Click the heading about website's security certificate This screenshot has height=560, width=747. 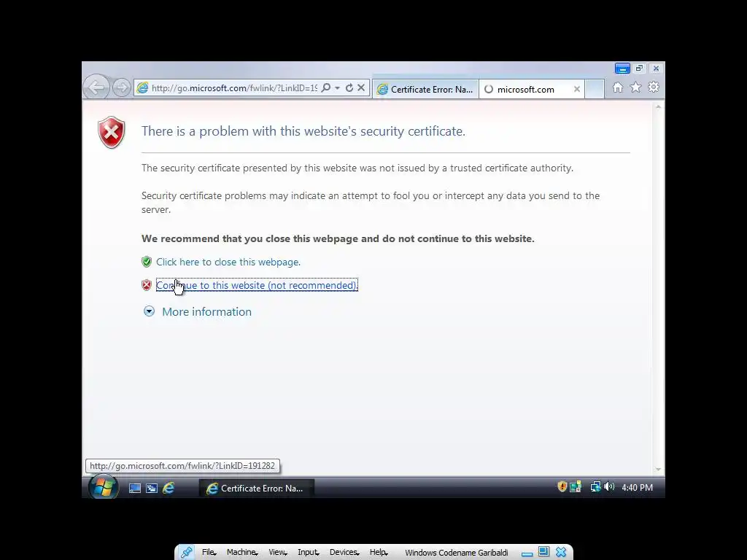303,131
